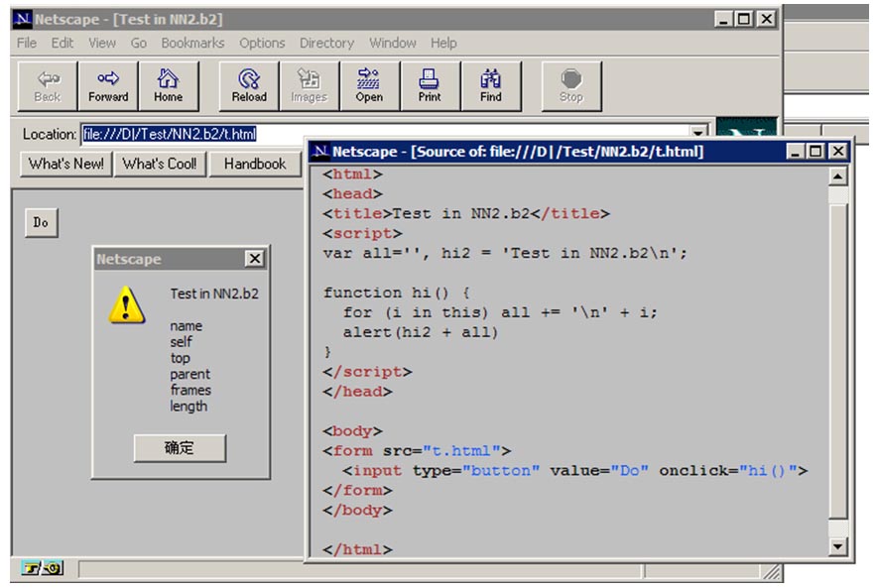The height and width of the screenshot is (588, 877).
Task: Open the File menu
Action: 26,43
